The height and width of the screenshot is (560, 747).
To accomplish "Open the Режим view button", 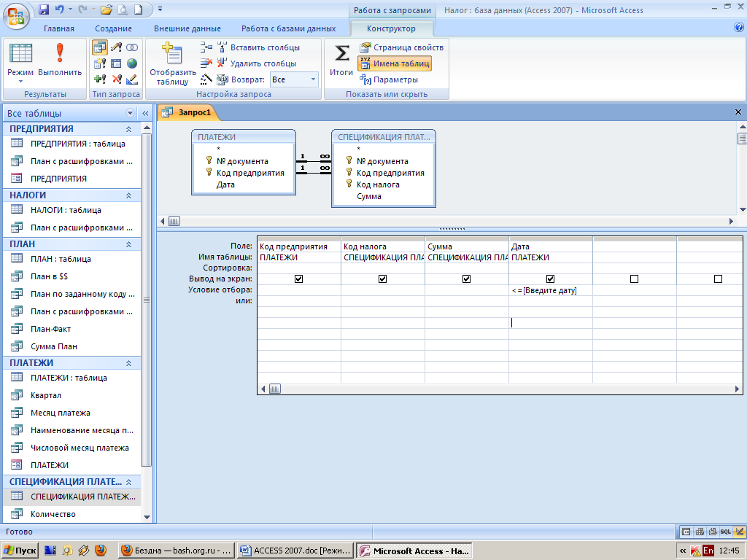I will (x=20, y=62).
